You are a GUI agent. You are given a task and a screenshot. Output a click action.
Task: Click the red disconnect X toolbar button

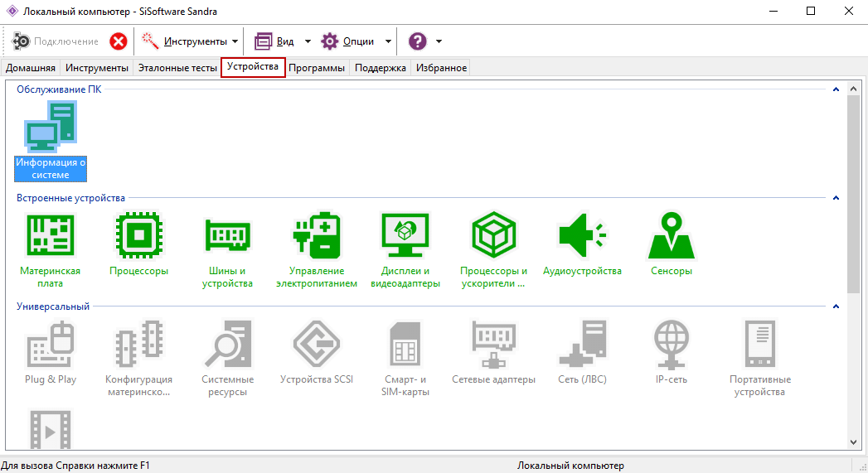[x=119, y=41]
